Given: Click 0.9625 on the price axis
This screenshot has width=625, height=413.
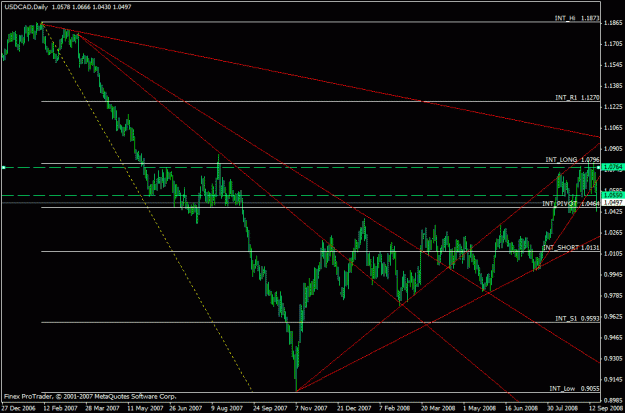Looking at the screenshot, I should coord(613,317).
